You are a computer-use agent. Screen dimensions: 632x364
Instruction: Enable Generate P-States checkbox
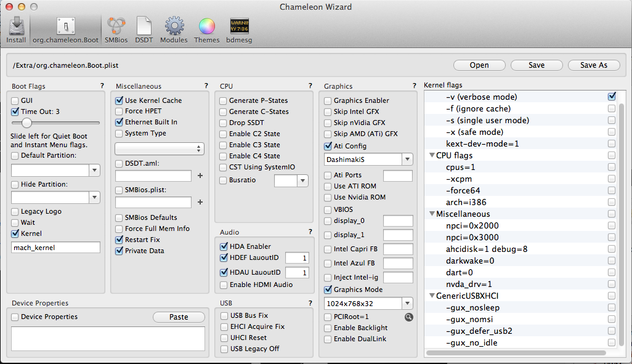click(223, 100)
